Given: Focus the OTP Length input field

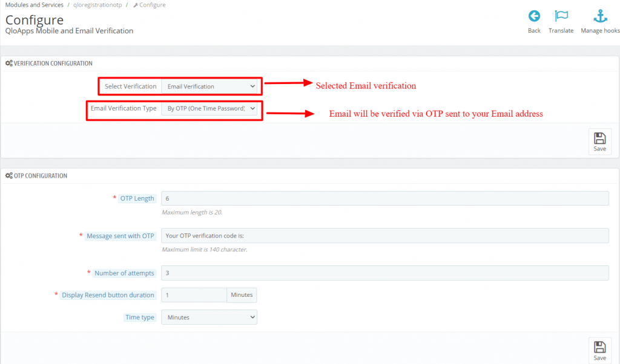Looking at the screenshot, I should coord(384,198).
